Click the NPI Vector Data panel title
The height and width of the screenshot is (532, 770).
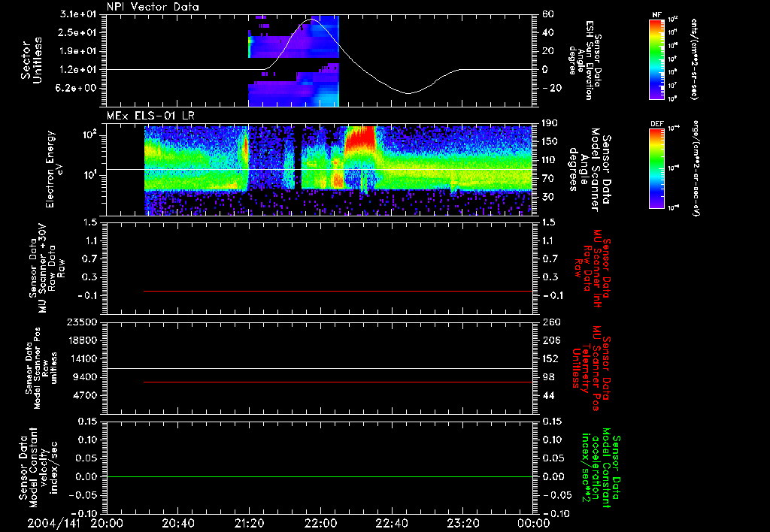[x=153, y=7]
